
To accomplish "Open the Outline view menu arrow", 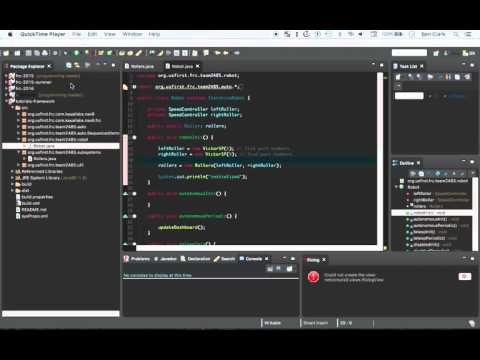I will (473, 174).
